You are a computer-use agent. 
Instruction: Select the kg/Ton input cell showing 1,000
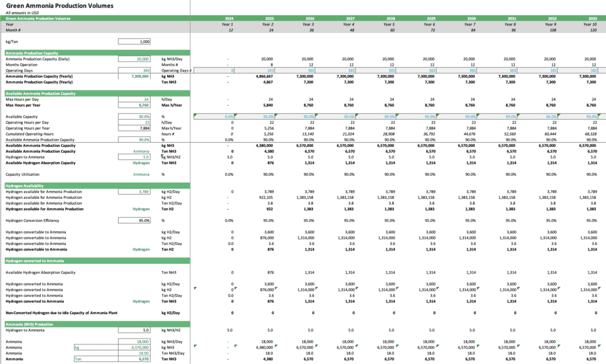click(x=134, y=42)
